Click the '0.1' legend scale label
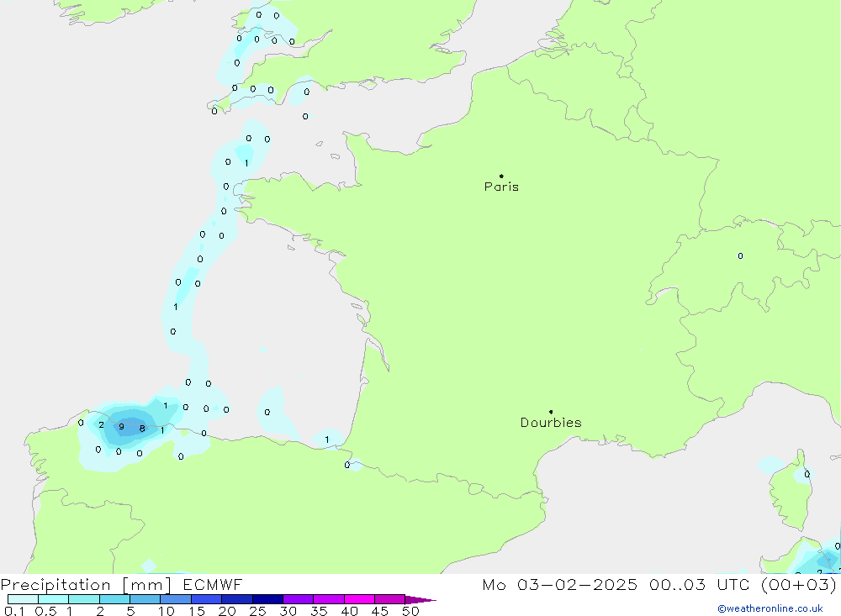 click(x=14, y=611)
